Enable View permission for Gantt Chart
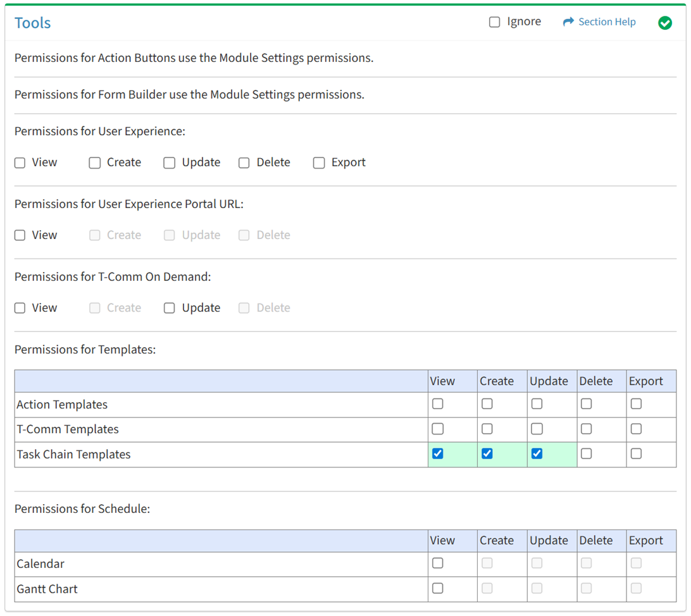Image resolution: width=691 pixels, height=616 pixels. (x=437, y=588)
